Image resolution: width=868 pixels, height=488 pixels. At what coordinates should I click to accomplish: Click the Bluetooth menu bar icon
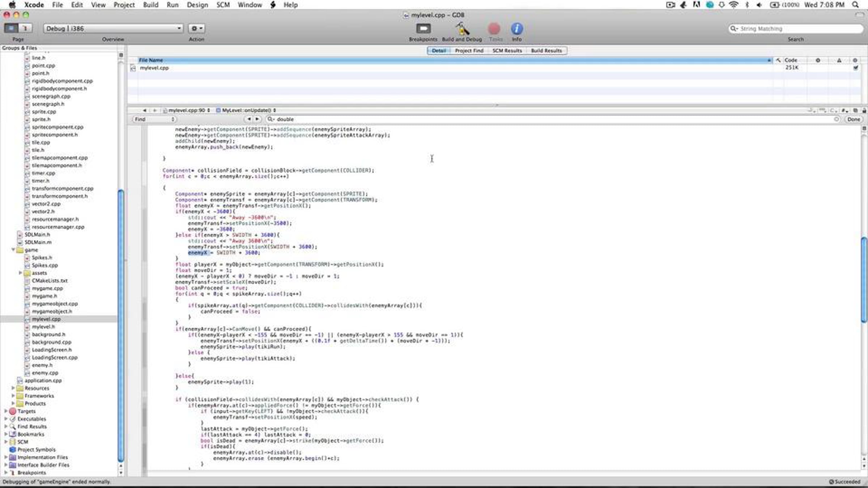[747, 5]
